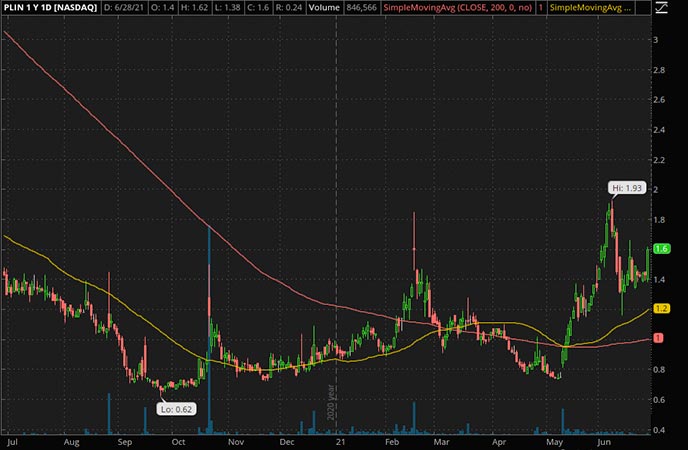This screenshot has height=450, width=688.
Task: Click the Aug label on time axis
Action: pos(72,442)
